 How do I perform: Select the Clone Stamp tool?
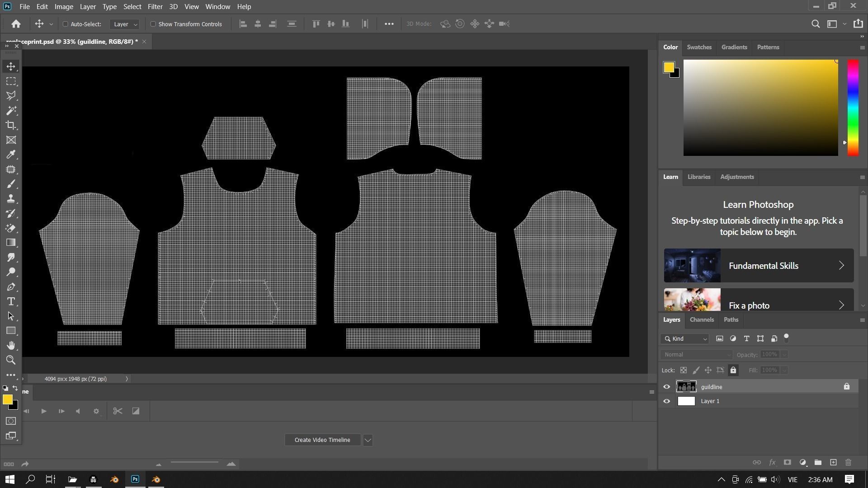point(11,199)
